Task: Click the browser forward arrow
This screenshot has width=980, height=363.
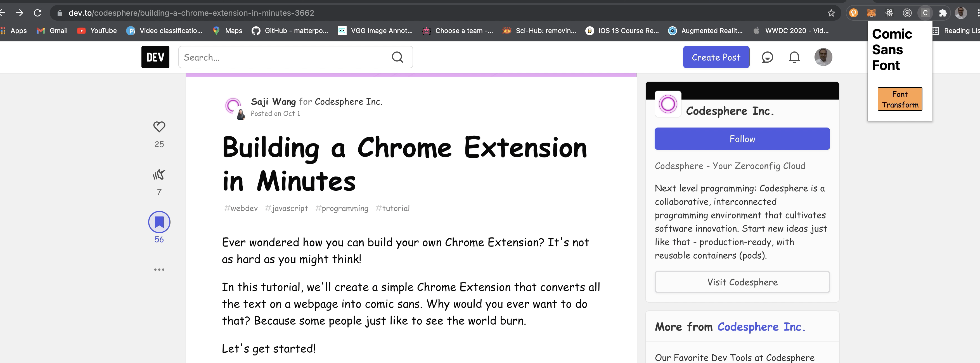Action: [19, 13]
